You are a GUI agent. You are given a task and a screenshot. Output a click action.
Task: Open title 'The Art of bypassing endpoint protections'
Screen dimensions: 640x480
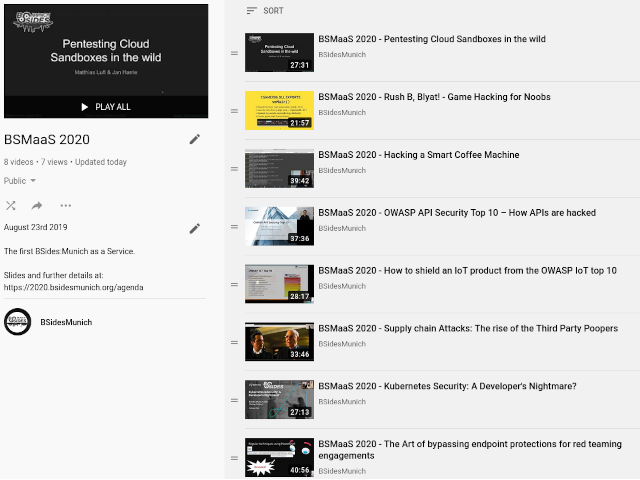pos(470,450)
